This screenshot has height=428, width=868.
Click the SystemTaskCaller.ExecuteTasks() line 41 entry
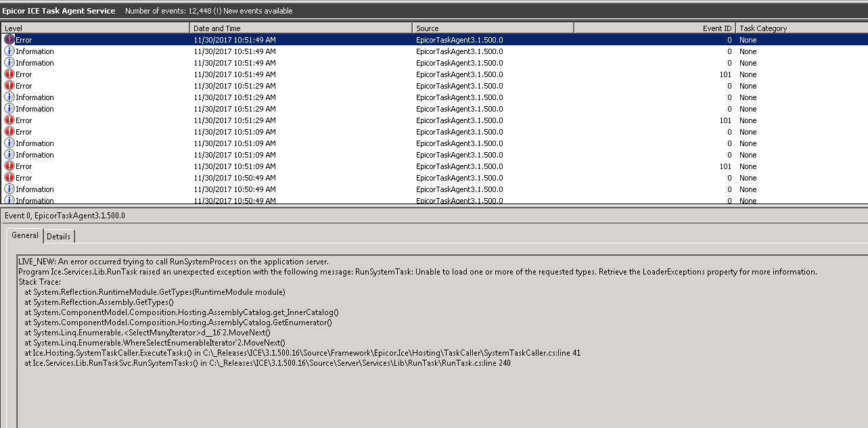click(302, 353)
